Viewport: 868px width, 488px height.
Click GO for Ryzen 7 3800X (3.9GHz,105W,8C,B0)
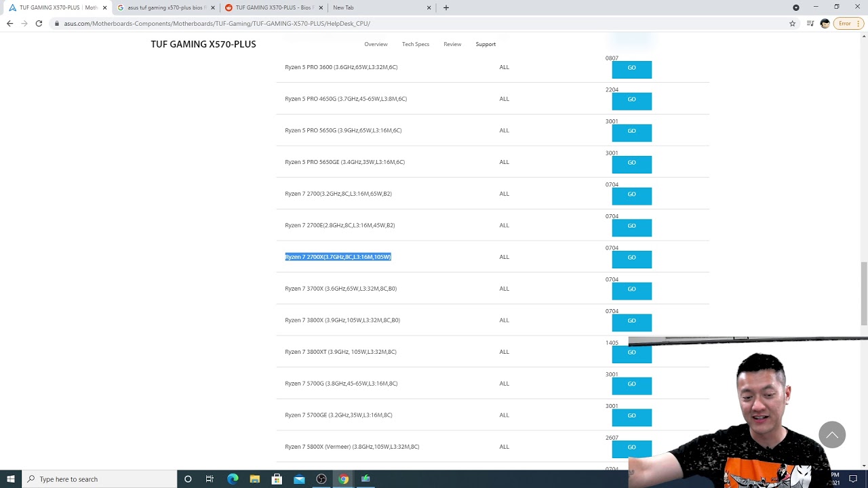631,321
